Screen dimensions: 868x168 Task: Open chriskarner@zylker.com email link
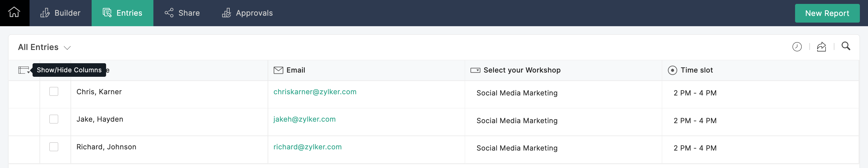pyautogui.click(x=315, y=92)
